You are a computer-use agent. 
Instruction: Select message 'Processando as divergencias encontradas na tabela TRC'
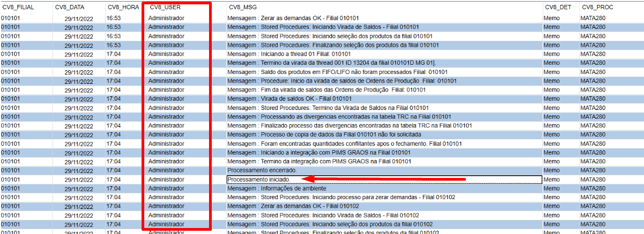[x=339, y=116]
